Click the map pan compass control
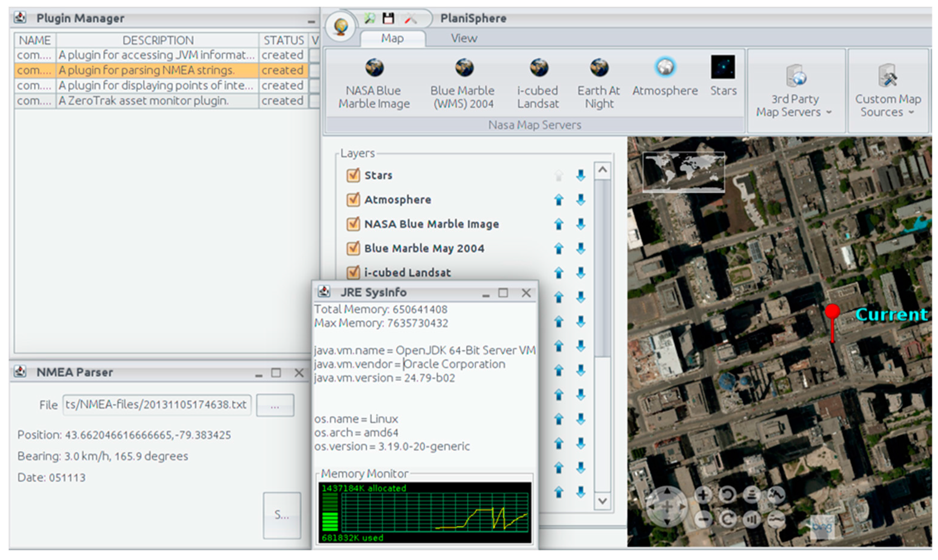 (x=667, y=507)
